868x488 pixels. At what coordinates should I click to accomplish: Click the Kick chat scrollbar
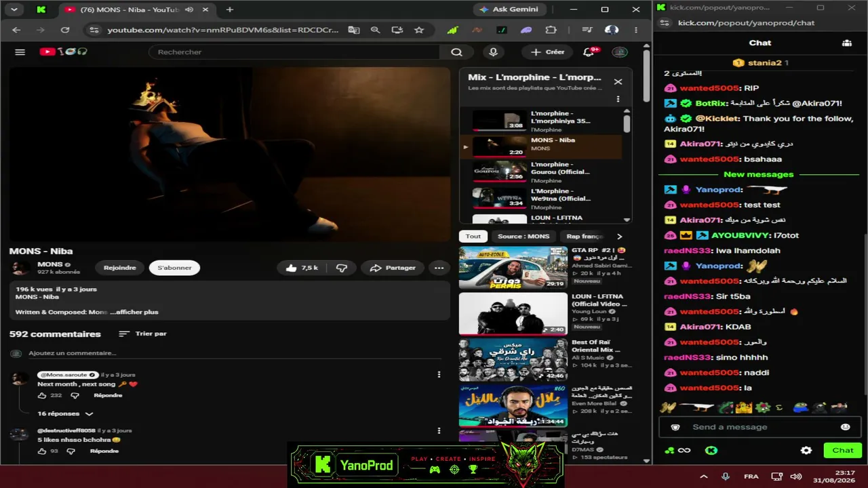(865, 314)
